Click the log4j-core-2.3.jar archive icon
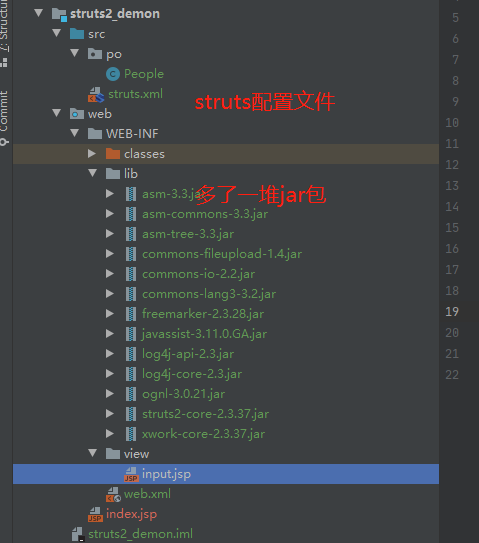The height and width of the screenshot is (543, 479). (131, 374)
